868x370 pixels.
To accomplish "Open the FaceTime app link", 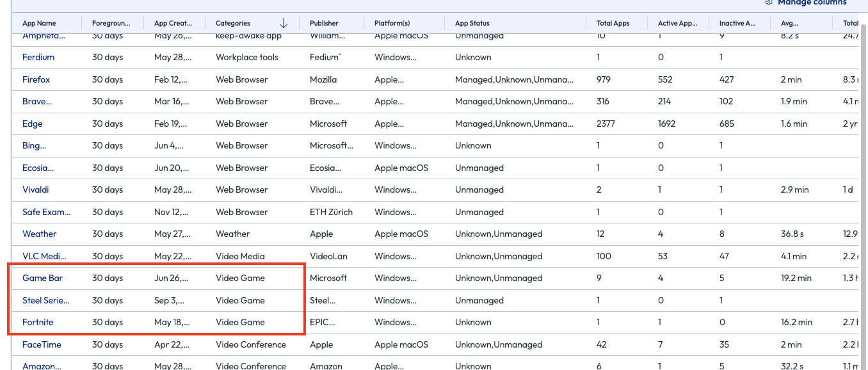I will tap(42, 345).
